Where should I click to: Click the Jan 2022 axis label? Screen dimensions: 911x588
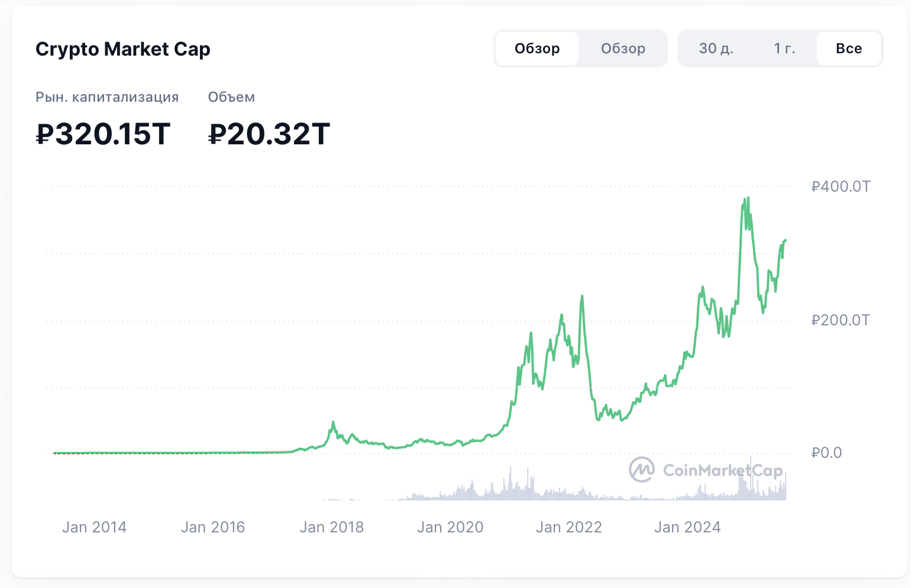click(x=568, y=527)
